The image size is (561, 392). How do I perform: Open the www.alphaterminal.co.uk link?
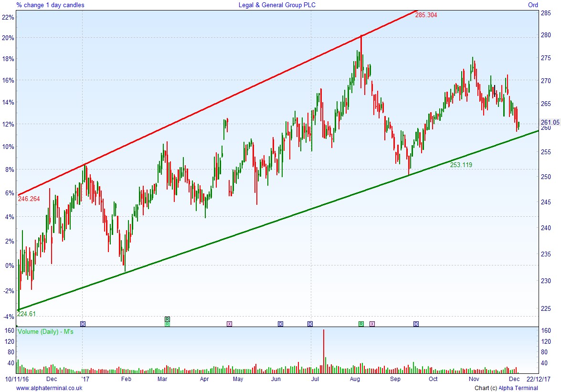(49, 388)
